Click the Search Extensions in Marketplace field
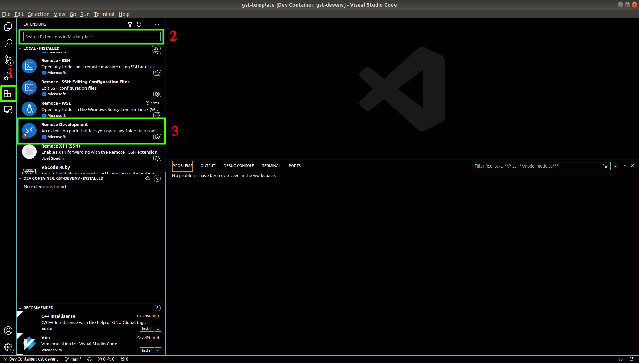 coord(92,37)
